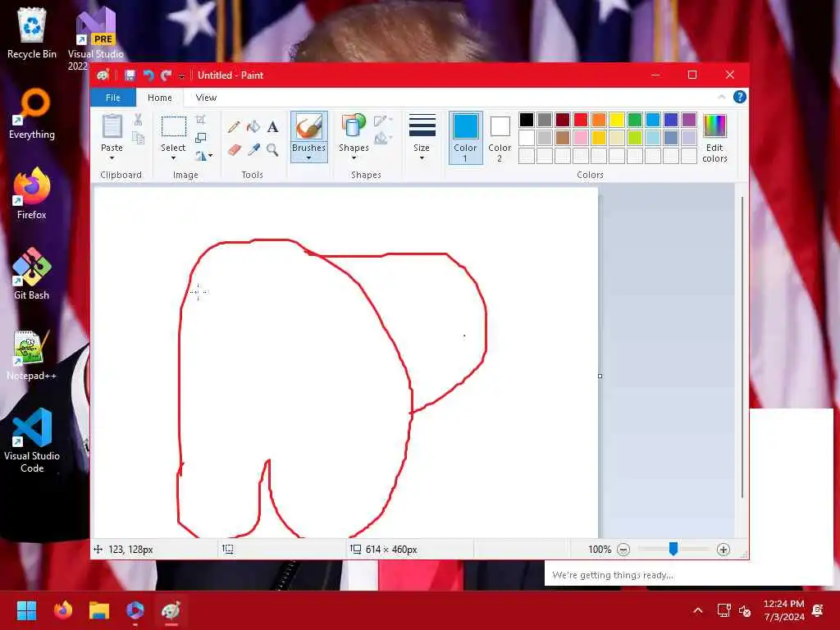Select the Eraser tool

pyautogui.click(x=234, y=149)
